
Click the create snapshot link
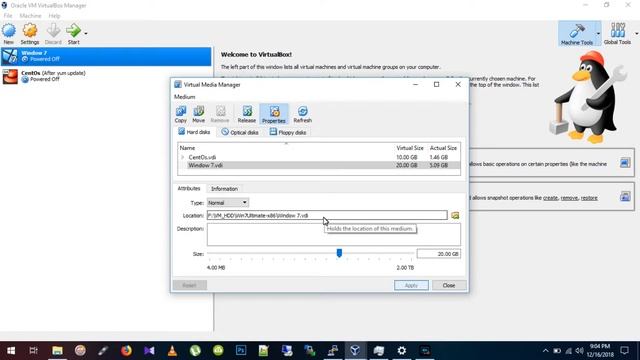(x=550, y=198)
